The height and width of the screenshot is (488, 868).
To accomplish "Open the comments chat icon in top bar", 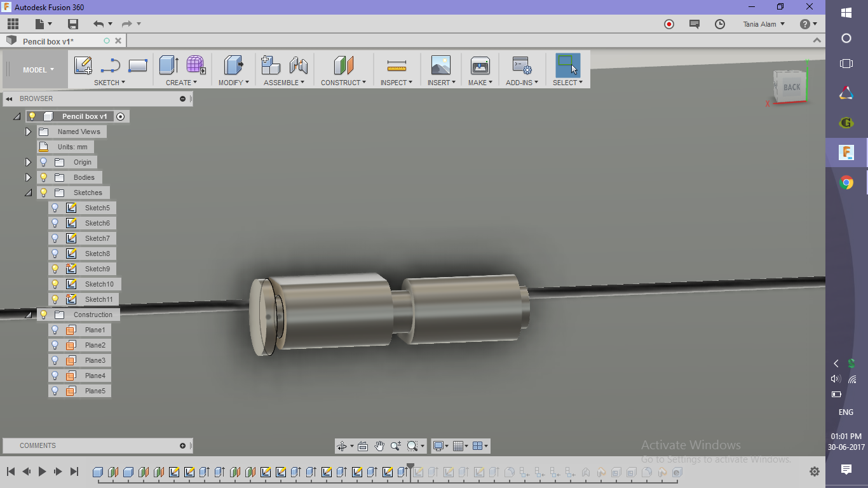I will [x=695, y=24].
